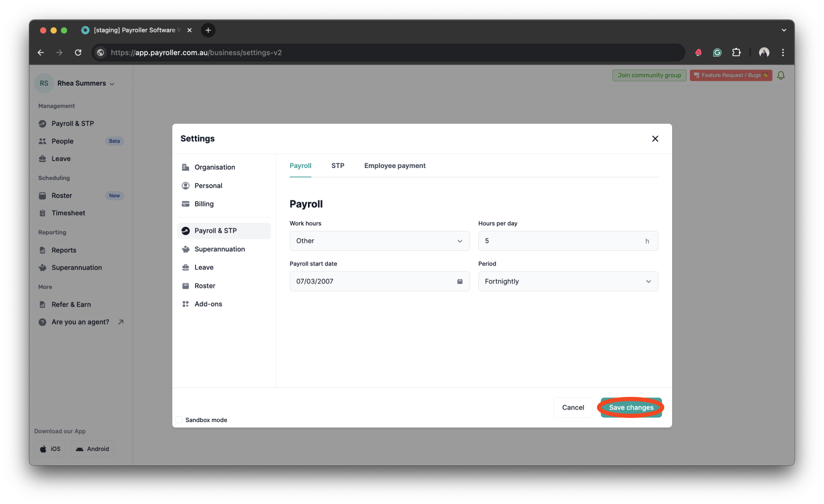Go to Personal settings section
The width and height of the screenshot is (824, 504).
(208, 186)
